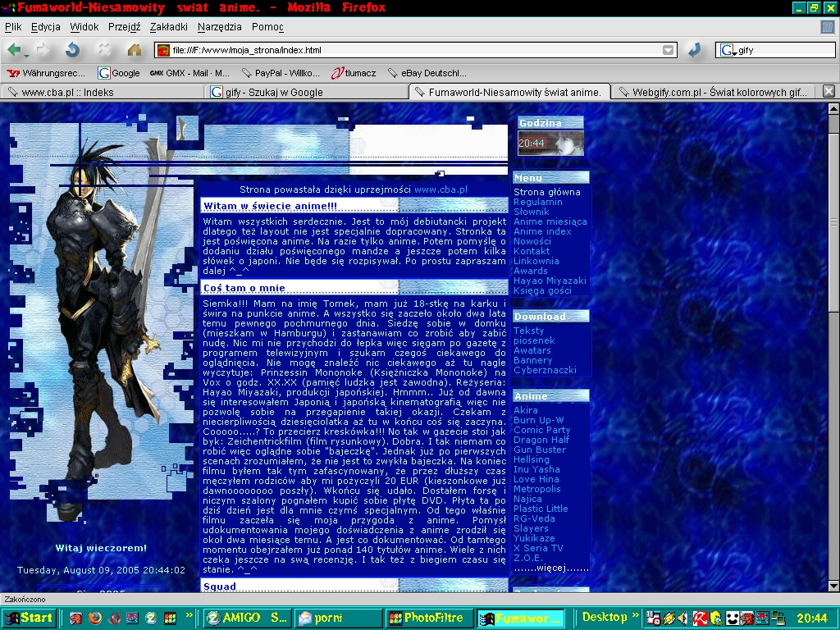
Task: Open the Narzędzia menu
Action: [x=220, y=27]
